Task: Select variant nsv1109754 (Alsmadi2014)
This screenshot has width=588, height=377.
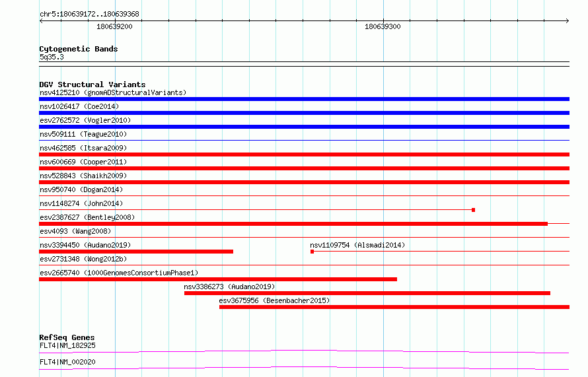Action: click(357, 245)
